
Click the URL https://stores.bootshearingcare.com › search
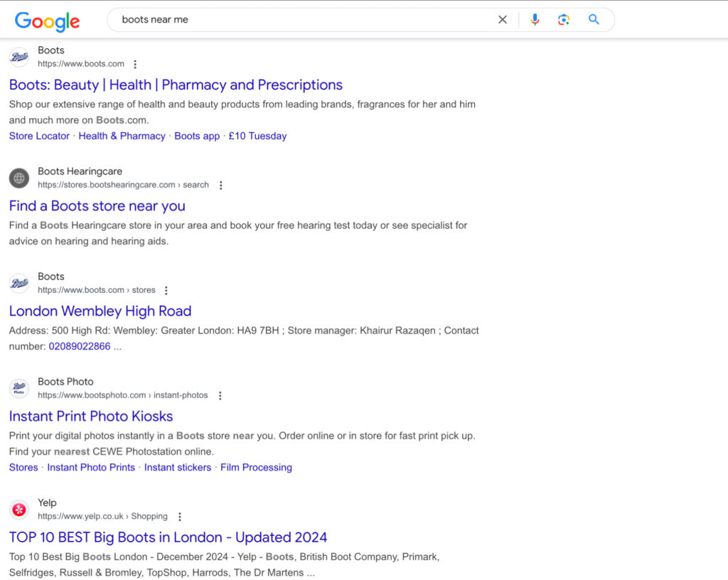click(123, 185)
